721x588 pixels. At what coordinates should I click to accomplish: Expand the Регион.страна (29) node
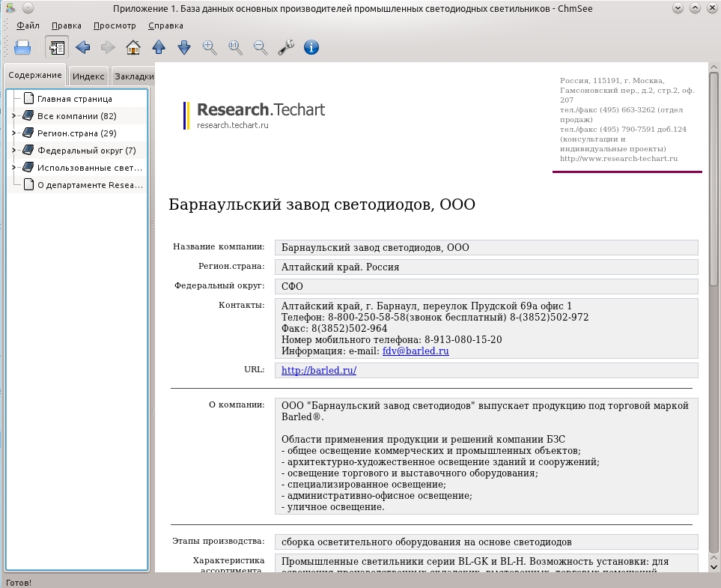pos(13,133)
